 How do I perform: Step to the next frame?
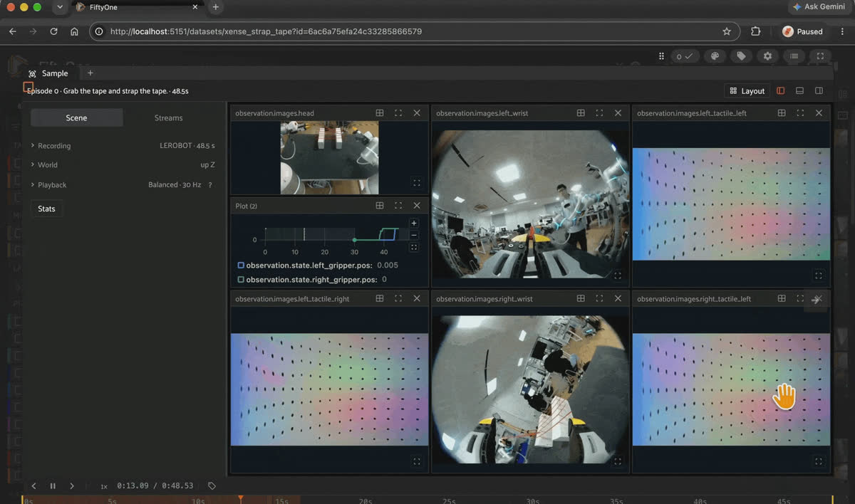click(x=72, y=486)
